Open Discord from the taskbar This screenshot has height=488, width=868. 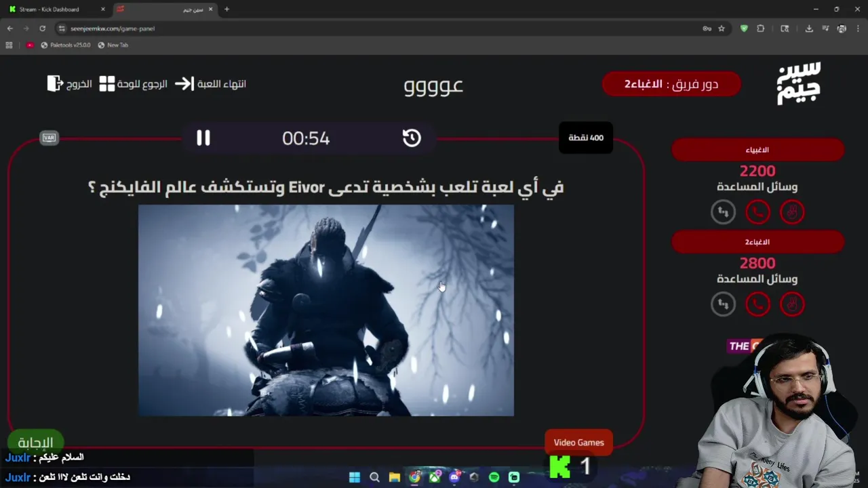pos(454,477)
